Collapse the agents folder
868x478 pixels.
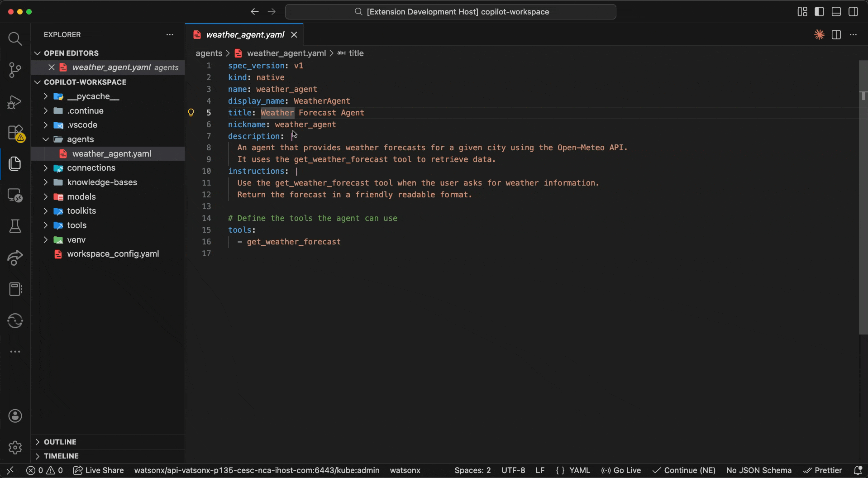point(80,139)
